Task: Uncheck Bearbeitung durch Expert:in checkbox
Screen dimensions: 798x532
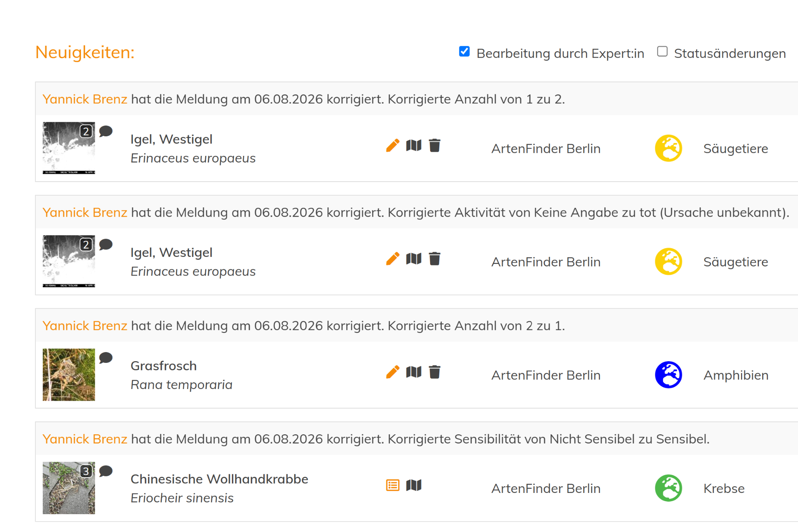Action: point(464,52)
